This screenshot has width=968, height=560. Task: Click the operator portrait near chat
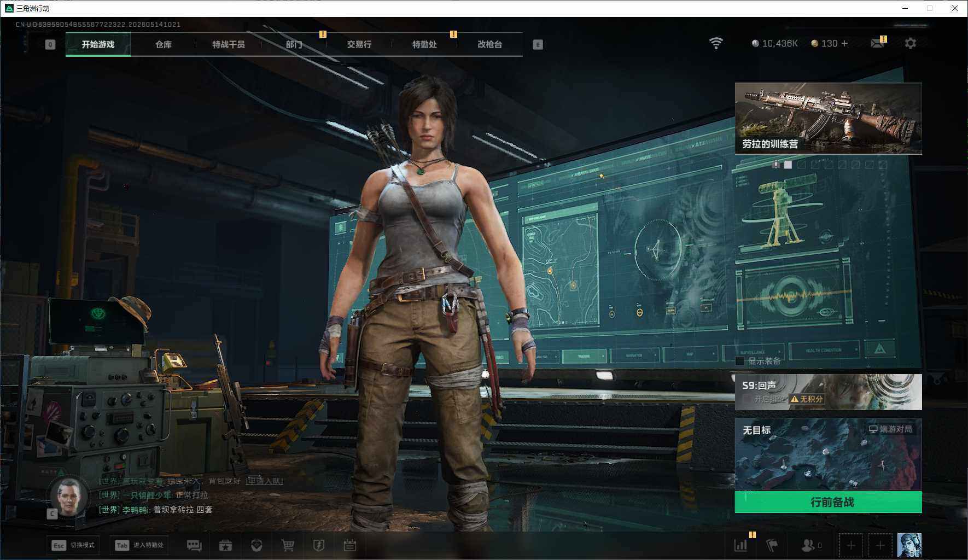[69, 497]
